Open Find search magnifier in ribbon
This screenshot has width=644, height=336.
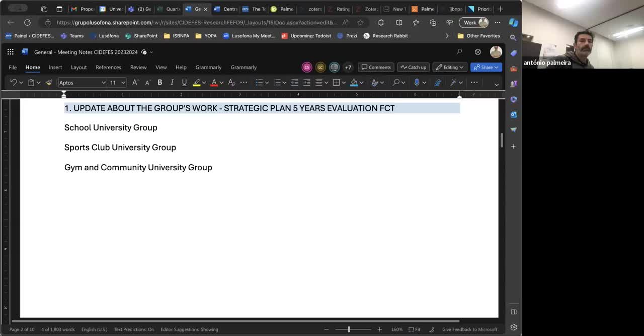(x=396, y=82)
